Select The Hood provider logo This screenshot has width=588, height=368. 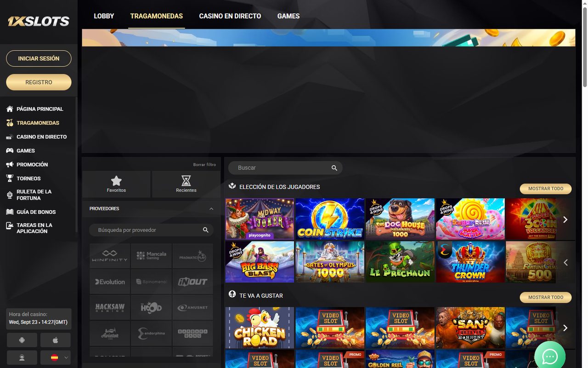151,308
